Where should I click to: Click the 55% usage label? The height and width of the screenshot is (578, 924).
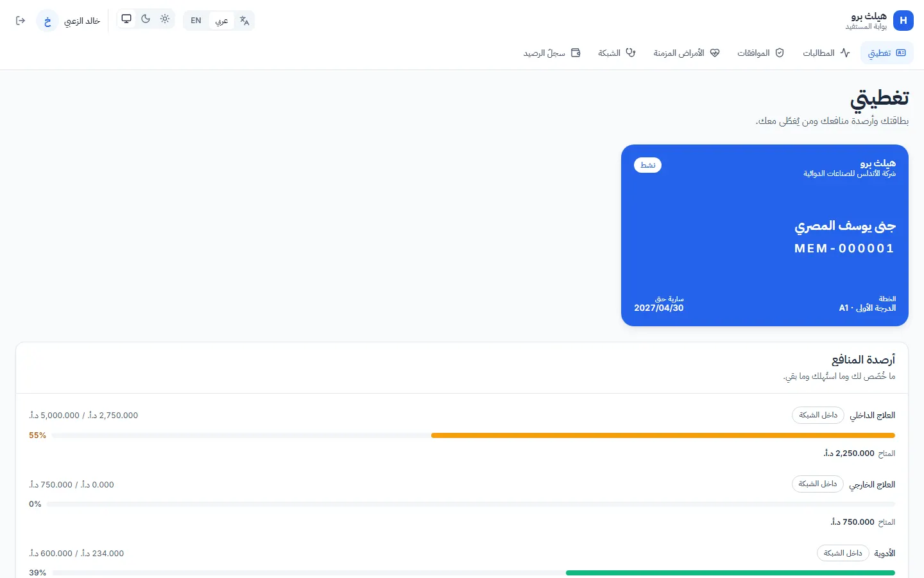pyautogui.click(x=37, y=435)
